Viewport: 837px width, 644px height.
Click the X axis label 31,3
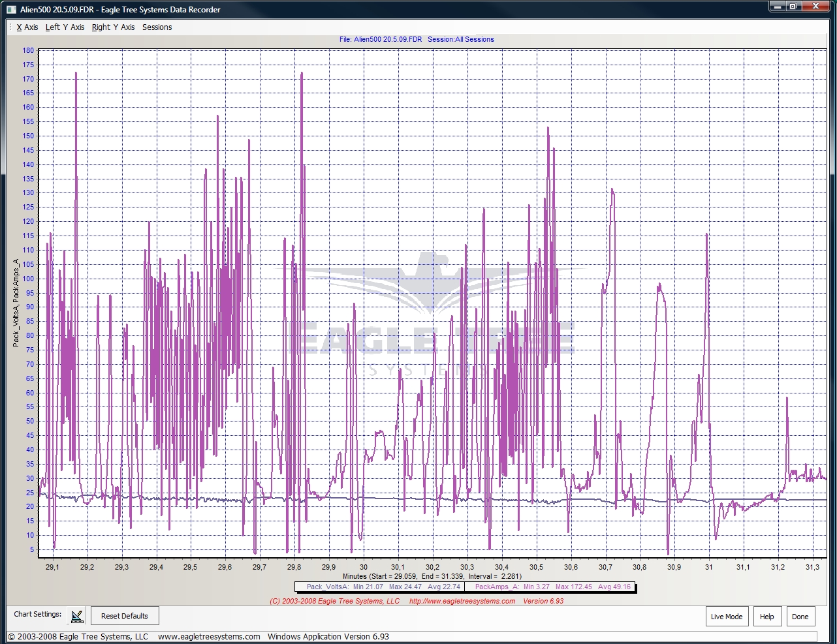tap(812, 567)
